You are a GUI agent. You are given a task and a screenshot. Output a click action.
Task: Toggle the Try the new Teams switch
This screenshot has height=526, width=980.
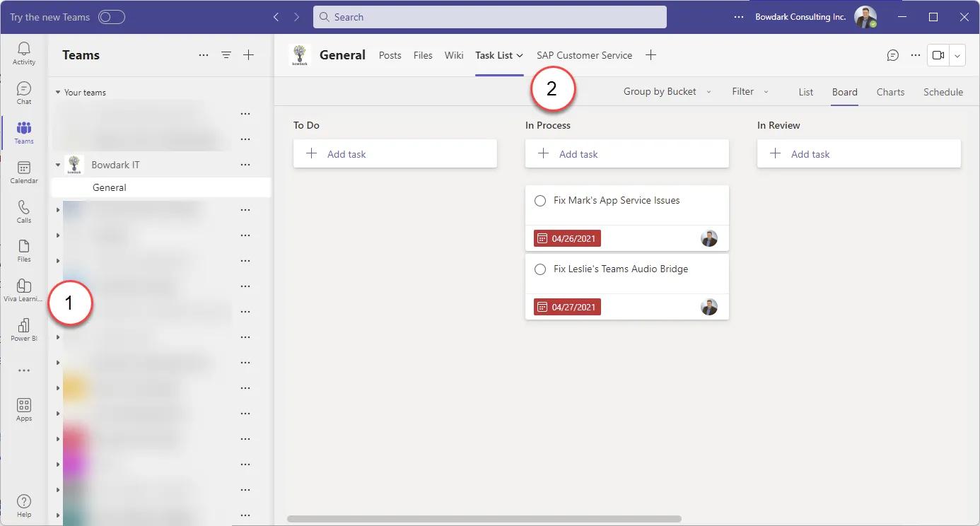click(112, 17)
